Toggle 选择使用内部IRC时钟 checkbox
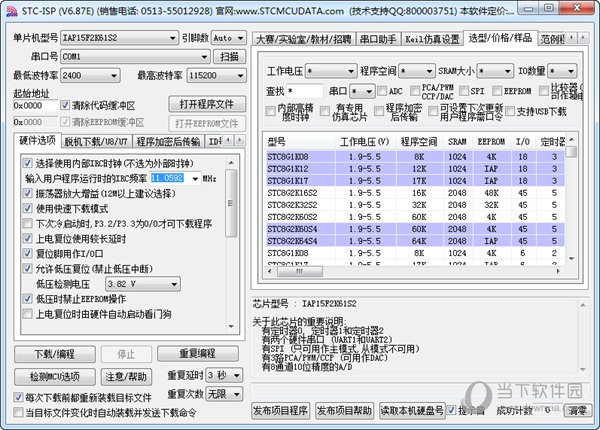The image size is (600, 430). pyautogui.click(x=27, y=163)
